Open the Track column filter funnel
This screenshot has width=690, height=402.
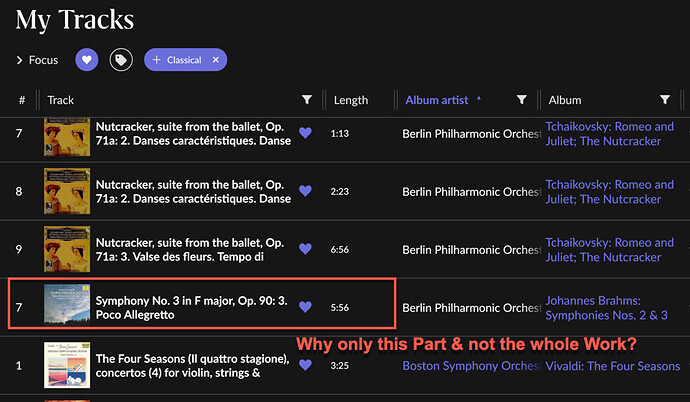[x=307, y=100]
